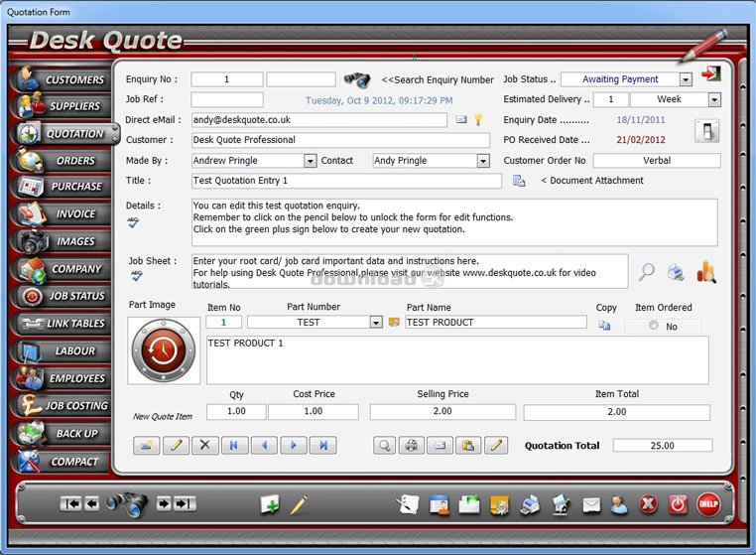The height and width of the screenshot is (555, 756).
Task: Click the paste clipboard button
Action: 467,446
